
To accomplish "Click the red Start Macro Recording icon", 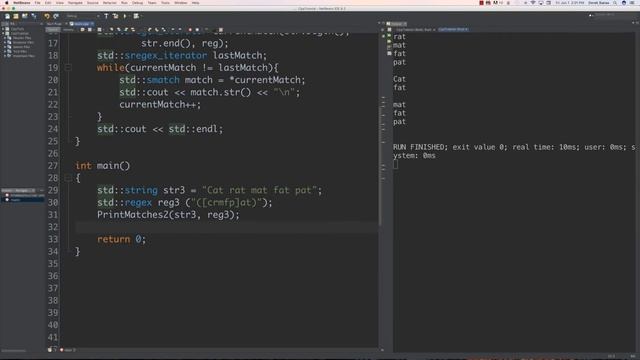I will (190, 29).
